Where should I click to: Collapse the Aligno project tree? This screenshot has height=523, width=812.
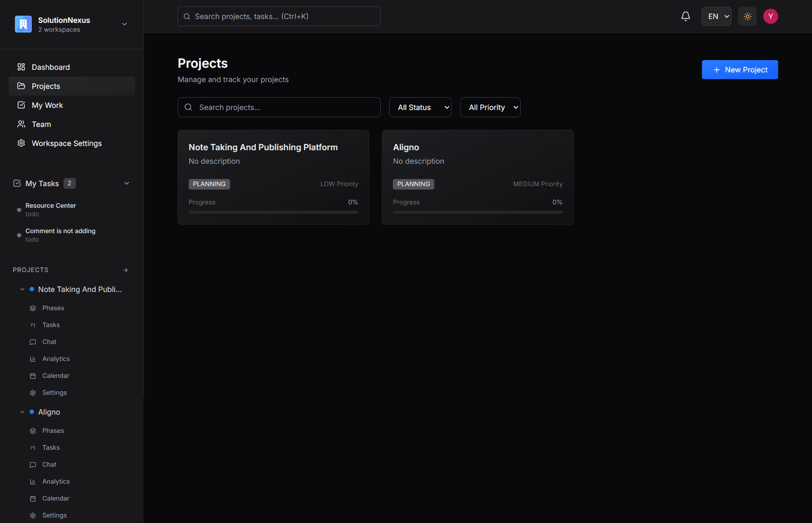click(22, 412)
